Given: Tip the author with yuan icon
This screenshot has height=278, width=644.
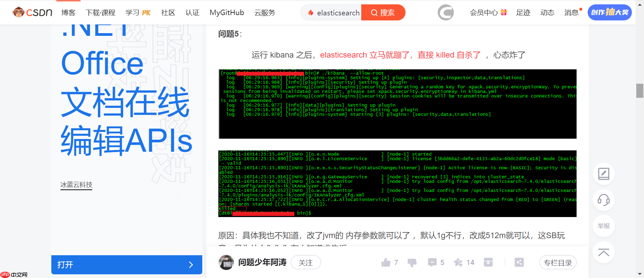Looking at the screenshot, I should 488,263.
